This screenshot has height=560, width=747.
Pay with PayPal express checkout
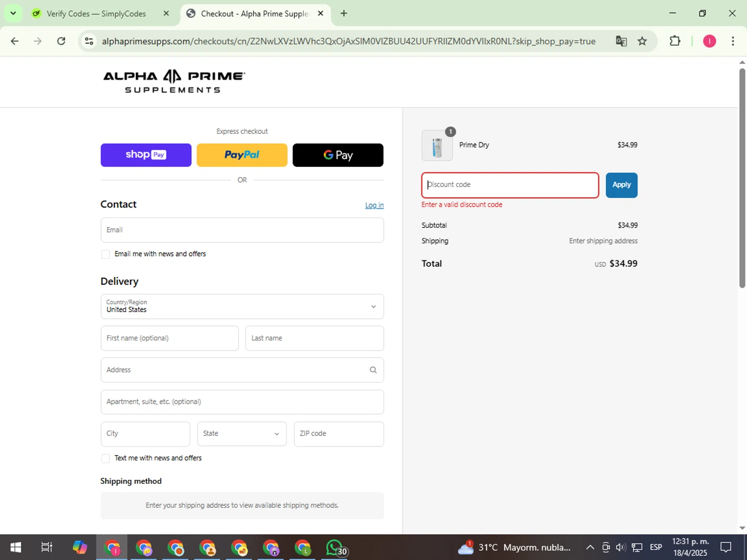[x=242, y=155]
